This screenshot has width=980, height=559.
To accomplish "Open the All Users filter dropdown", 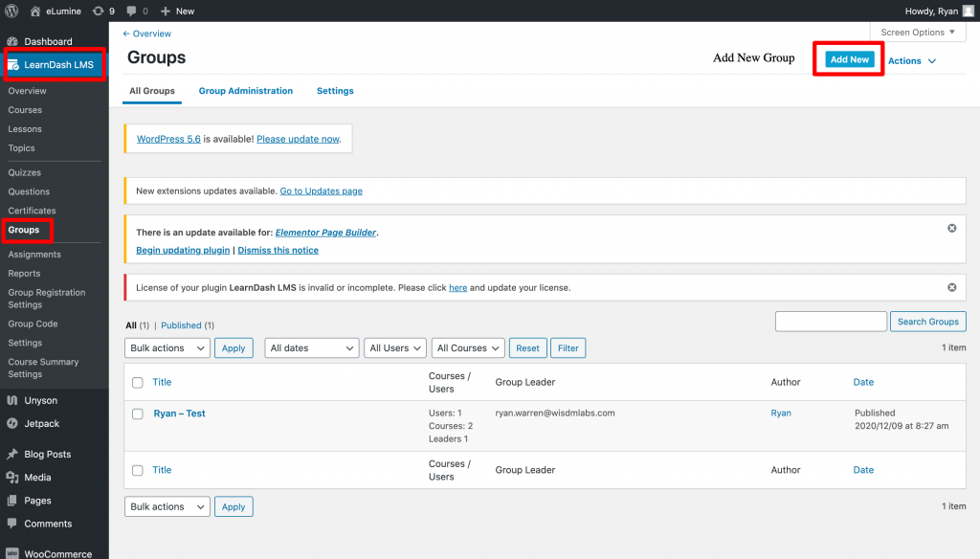I will [x=395, y=347].
